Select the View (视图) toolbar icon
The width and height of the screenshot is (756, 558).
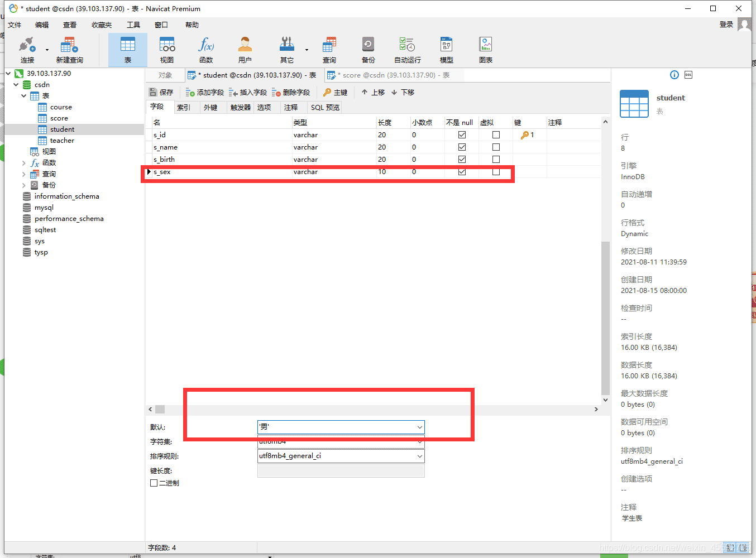point(167,45)
